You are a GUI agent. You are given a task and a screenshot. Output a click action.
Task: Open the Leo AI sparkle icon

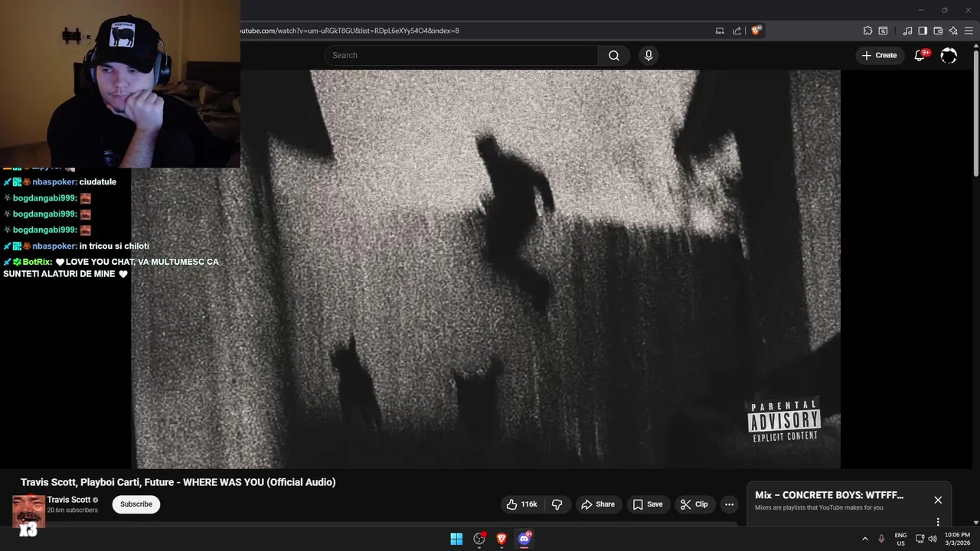[953, 31]
